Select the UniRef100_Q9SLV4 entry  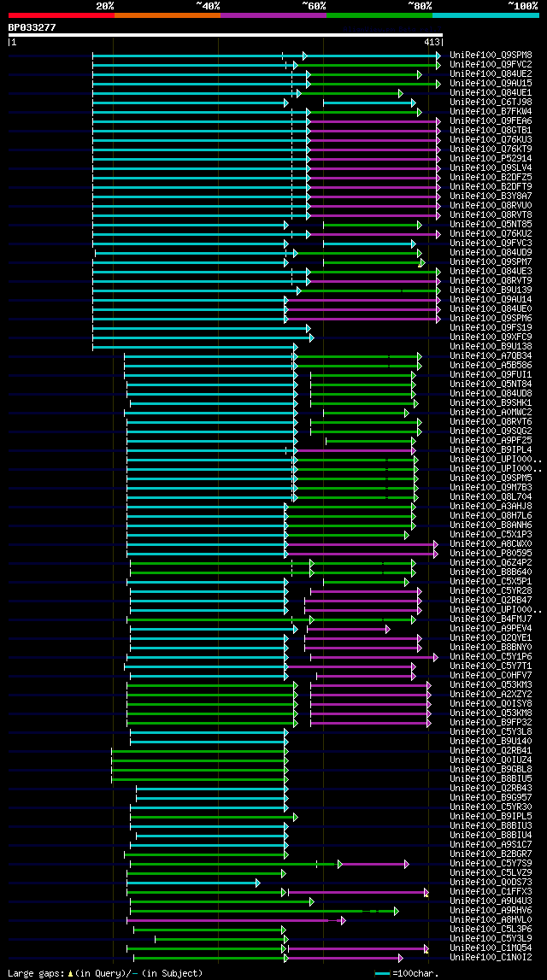pos(491,167)
